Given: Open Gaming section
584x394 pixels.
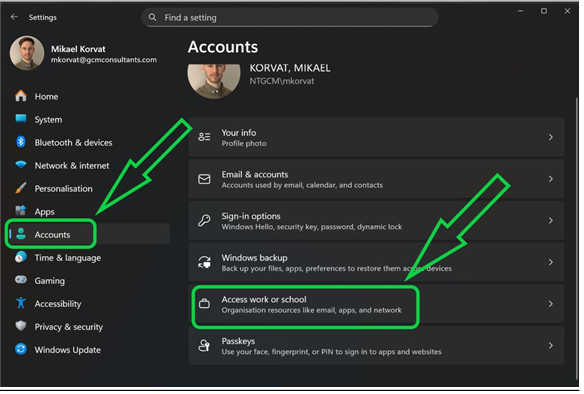Looking at the screenshot, I should pos(50,281).
